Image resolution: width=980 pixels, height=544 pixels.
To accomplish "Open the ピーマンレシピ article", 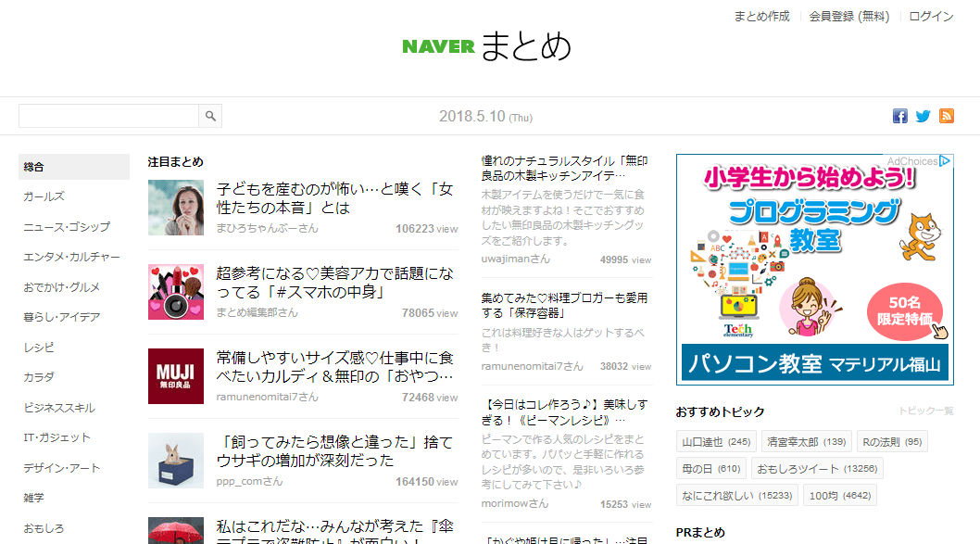I will (x=564, y=412).
